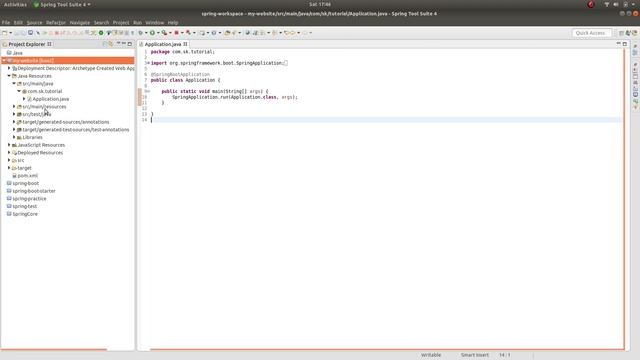This screenshot has width=640, height=360.
Task: Click the red round system tray icon
Action: (x=591, y=4)
